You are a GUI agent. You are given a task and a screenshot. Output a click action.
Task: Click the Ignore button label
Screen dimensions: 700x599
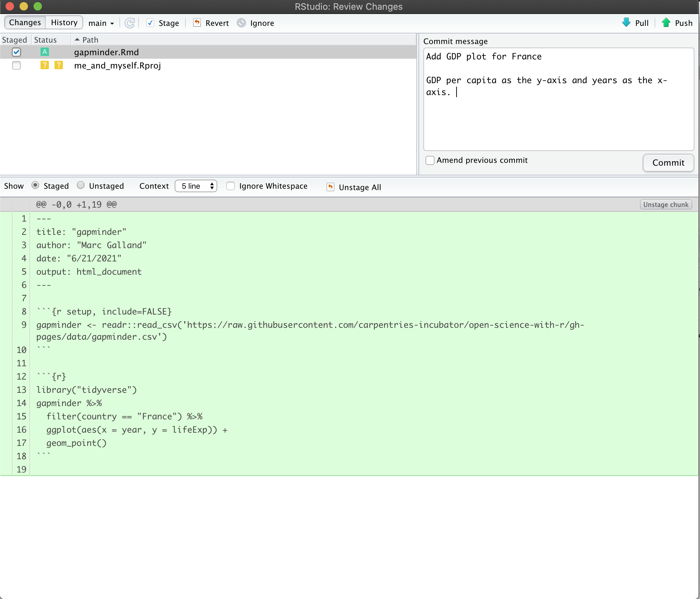tap(262, 23)
